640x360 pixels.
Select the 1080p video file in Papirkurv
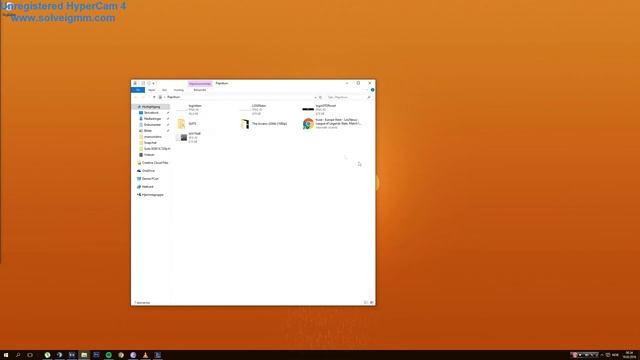[x=264, y=124]
